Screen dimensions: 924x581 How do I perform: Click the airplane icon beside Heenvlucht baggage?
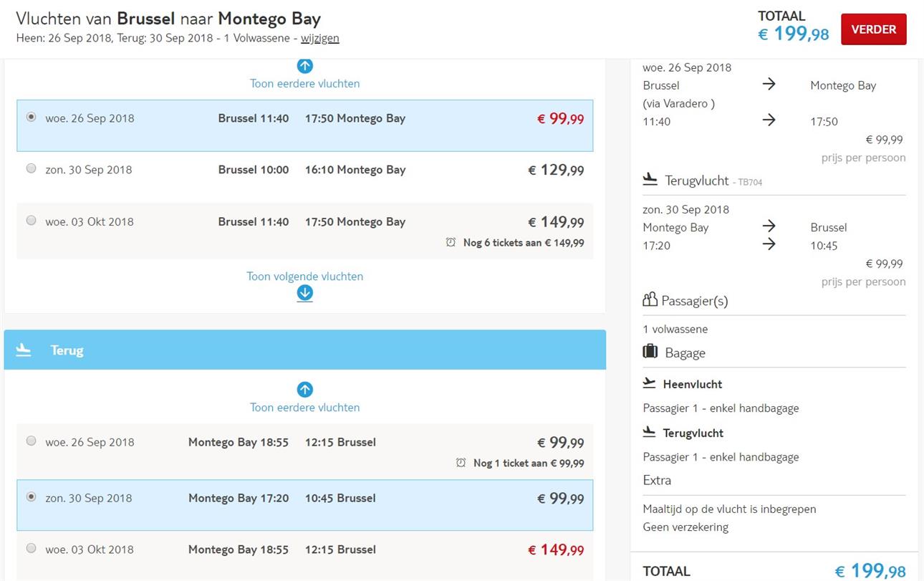(x=650, y=383)
